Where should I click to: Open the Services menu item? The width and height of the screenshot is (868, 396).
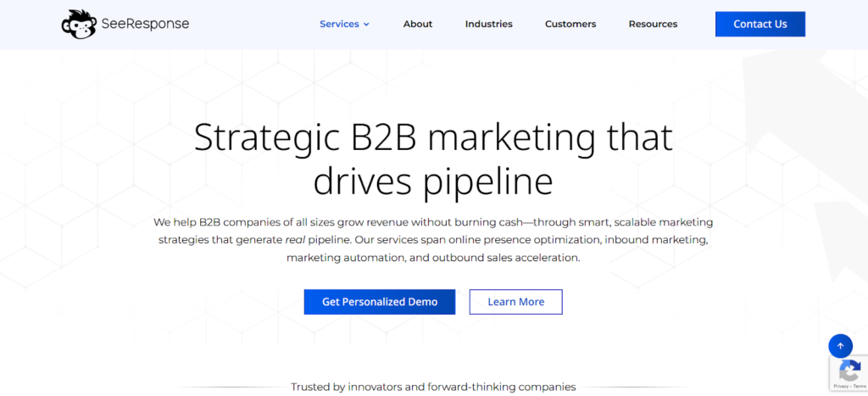(339, 25)
